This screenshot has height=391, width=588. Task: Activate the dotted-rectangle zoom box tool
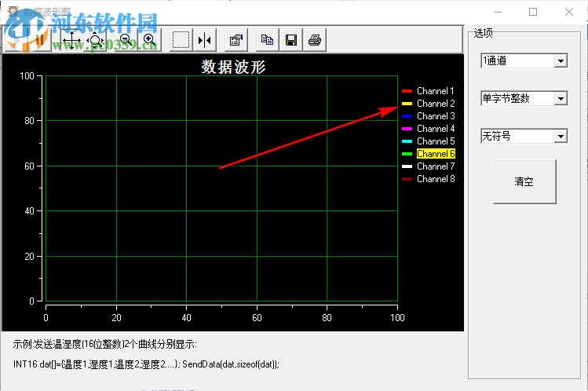pyautogui.click(x=181, y=40)
